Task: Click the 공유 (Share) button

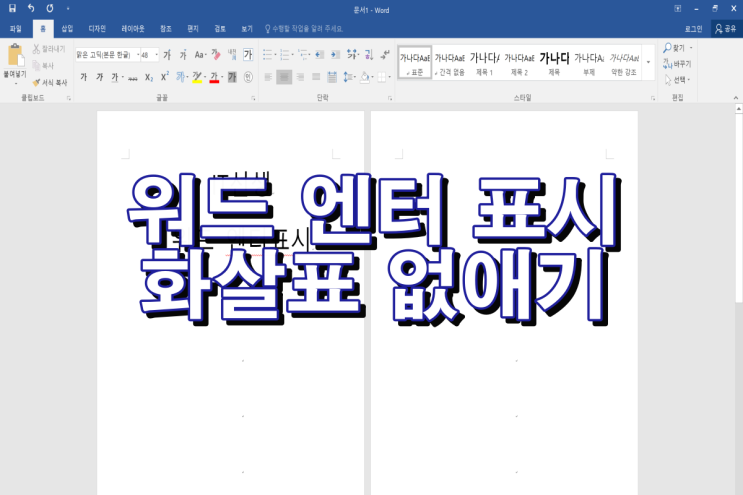Action: coord(724,29)
